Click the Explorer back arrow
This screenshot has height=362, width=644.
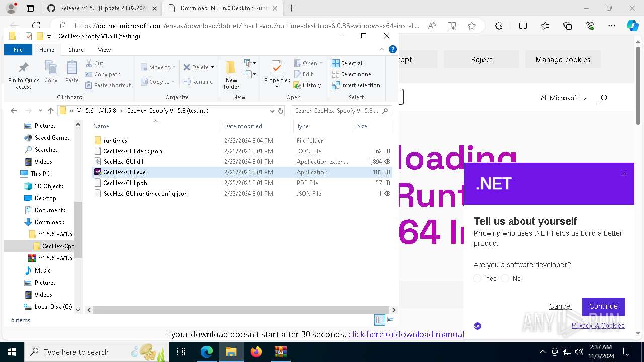pos(14,111)
